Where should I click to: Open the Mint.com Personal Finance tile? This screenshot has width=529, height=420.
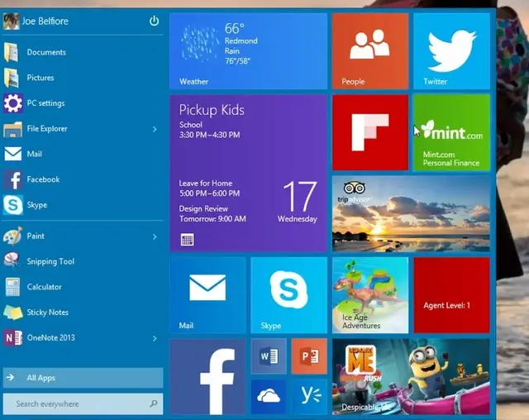click(x=451, y=132)
